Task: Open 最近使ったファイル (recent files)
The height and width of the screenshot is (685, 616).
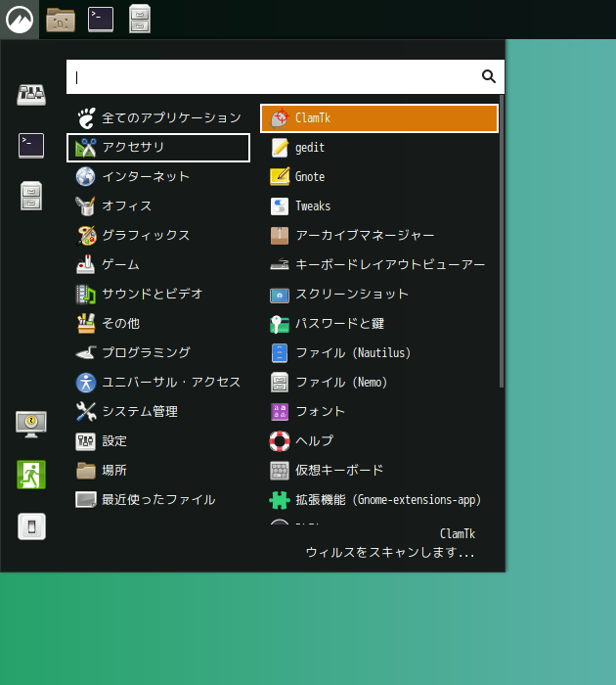Action: (158, 500)
